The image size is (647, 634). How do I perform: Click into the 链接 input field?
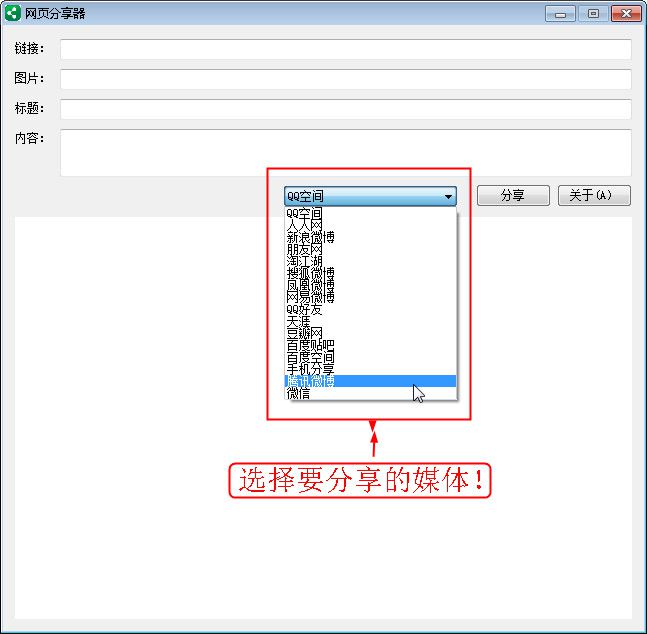tap(346, 49)
